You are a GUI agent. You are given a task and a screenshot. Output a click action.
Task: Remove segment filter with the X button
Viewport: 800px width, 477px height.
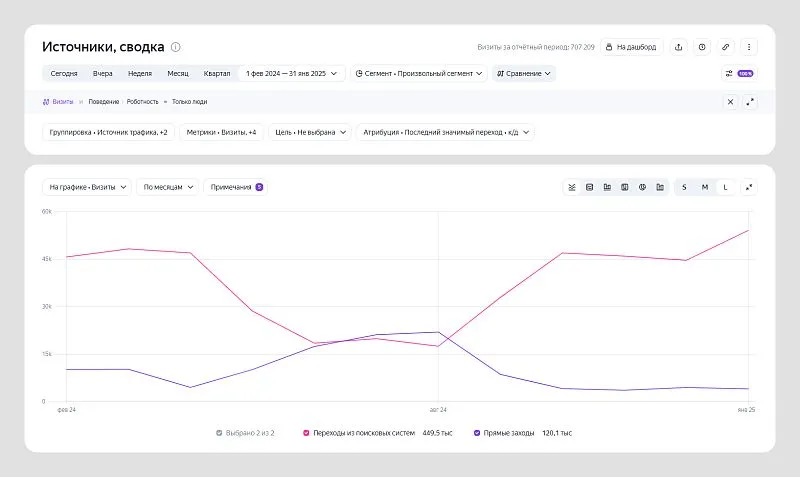click(730, 102)
